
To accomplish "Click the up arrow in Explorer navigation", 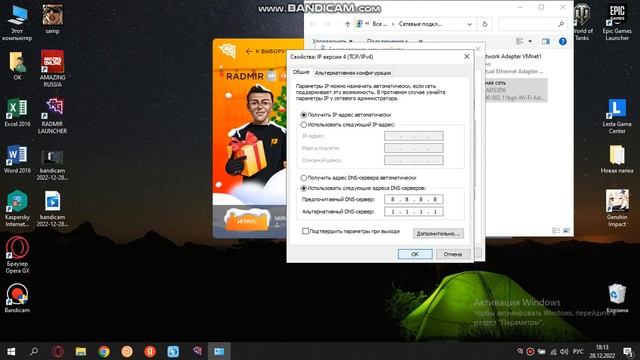I will [x=347, y=24].
